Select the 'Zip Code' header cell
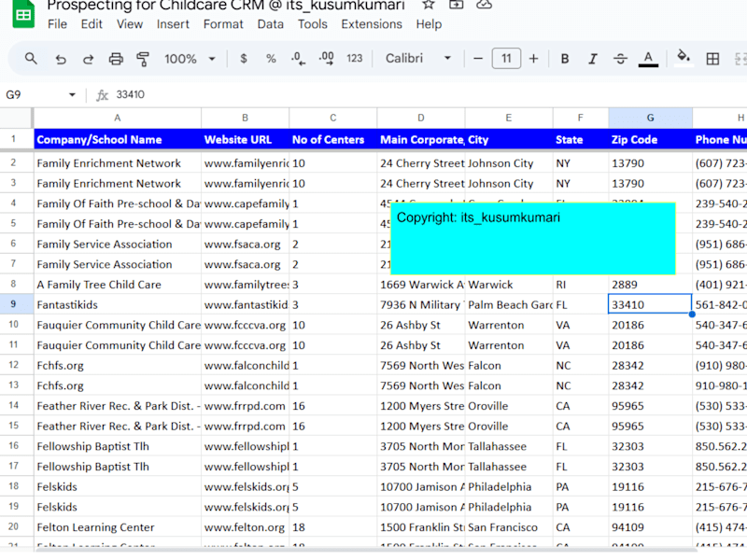This screenshot has height=560, width=747. click(x=650, y=139)
